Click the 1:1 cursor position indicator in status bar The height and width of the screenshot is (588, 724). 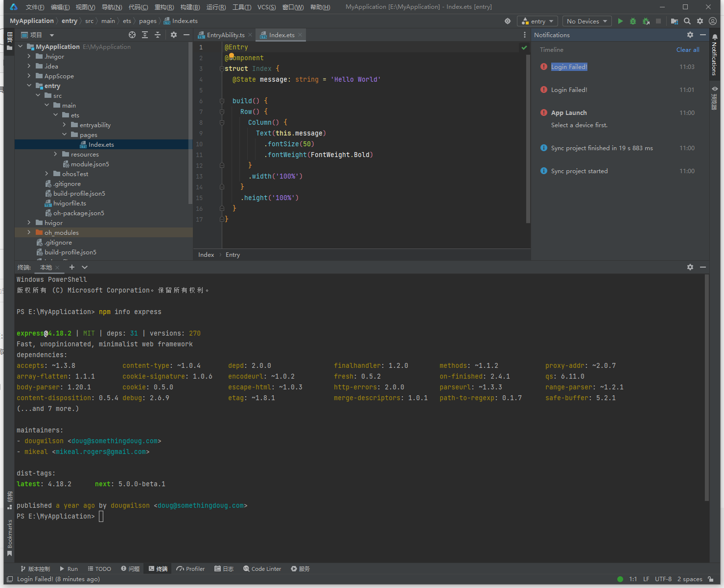pos(633,579)
